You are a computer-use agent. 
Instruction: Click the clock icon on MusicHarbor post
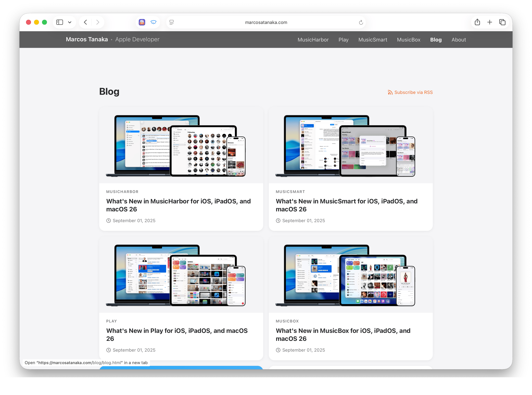click(x=109, y=221)
